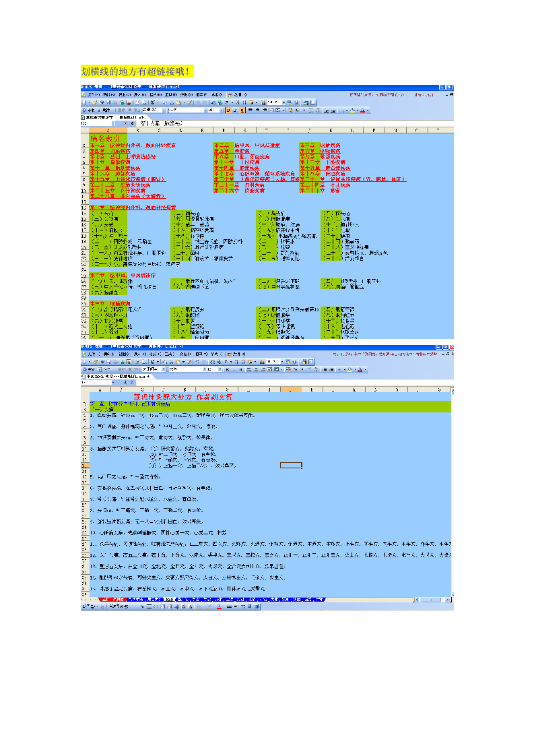
Task: Click the 病名索引 heading cell
Action: (103, 137)
